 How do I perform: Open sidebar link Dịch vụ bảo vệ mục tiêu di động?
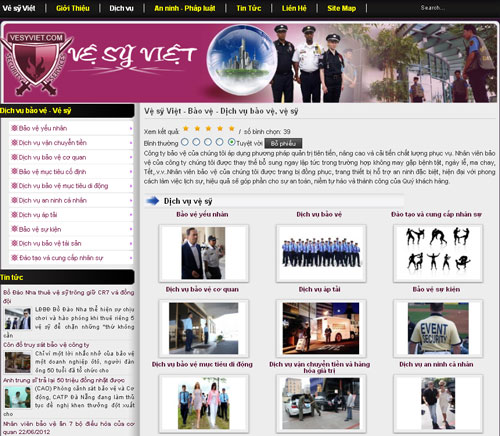point(63,186)
